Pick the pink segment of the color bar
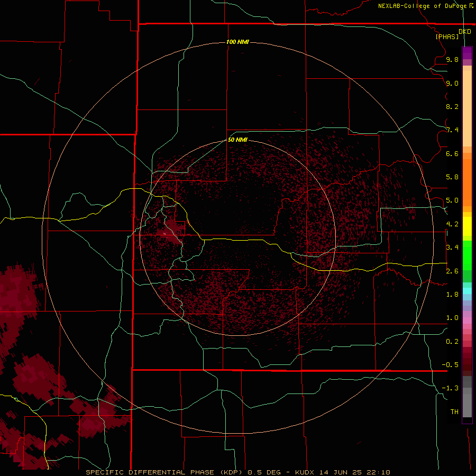Screen dimensions: 476x476 click(467, 321)
